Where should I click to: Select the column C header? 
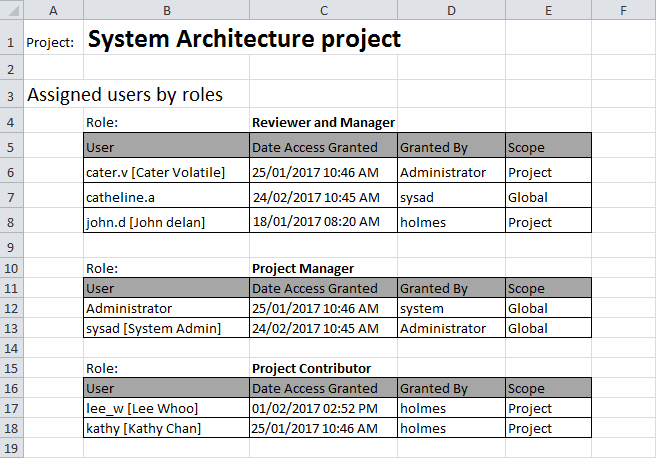click(323, 10)
